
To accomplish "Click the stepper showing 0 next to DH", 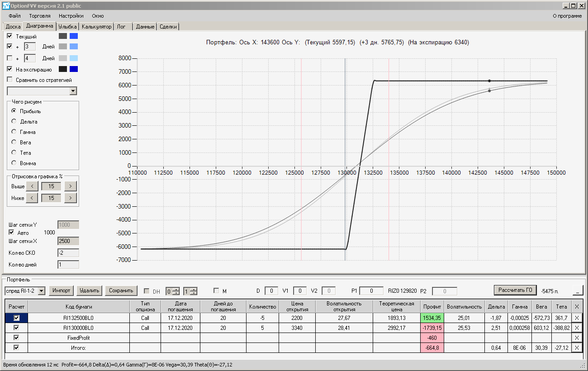I will (173, 291).
